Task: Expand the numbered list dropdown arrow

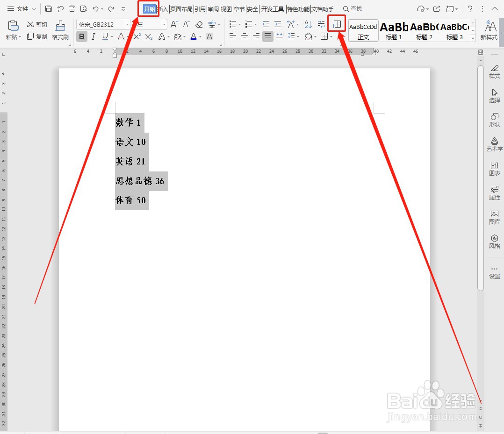Action: (x=256, y=24)
